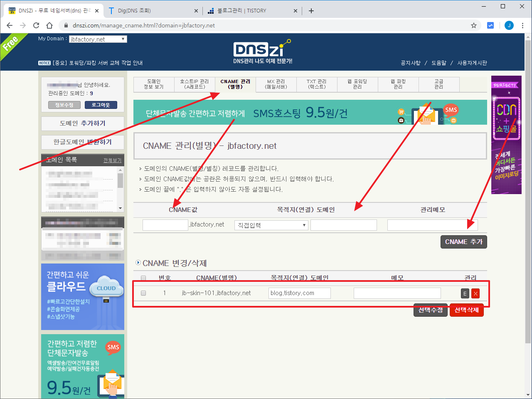Screen dimensions: 532x399
Task: Click the browser Back arrow
Action: [10, 25]
